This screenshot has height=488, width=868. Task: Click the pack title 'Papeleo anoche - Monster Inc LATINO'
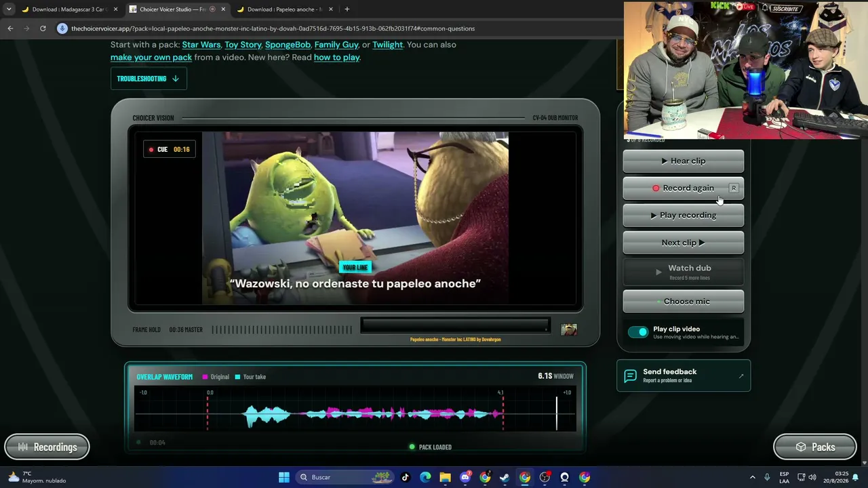pyautogui.click(x=456, y=340)
